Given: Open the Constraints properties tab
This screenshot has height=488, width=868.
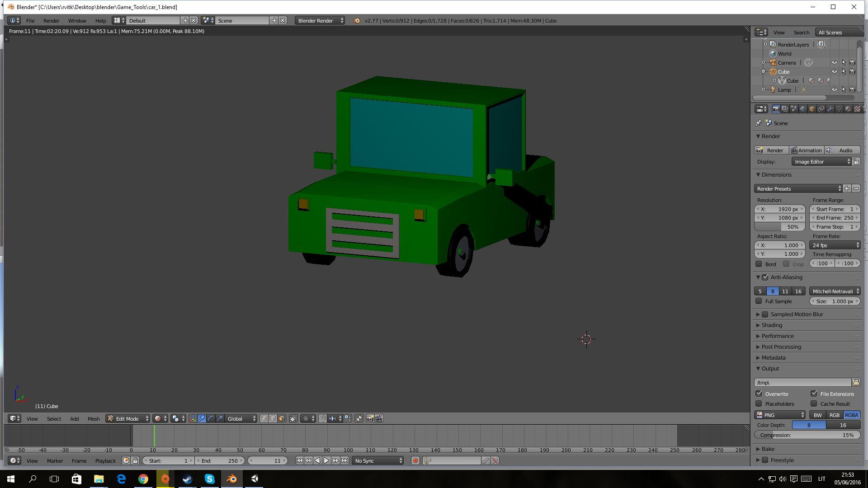Looking at the screenshot, I should [x=821, y=109].
